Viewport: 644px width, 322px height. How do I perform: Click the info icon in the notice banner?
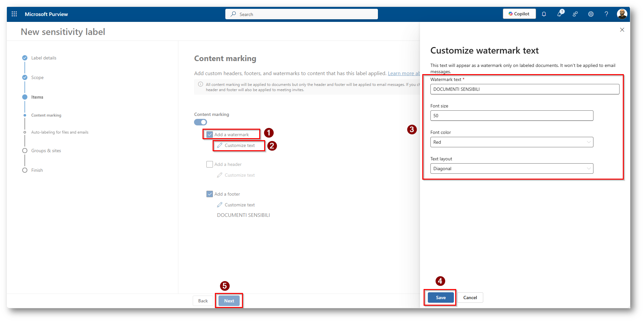[x=201, y=84]
